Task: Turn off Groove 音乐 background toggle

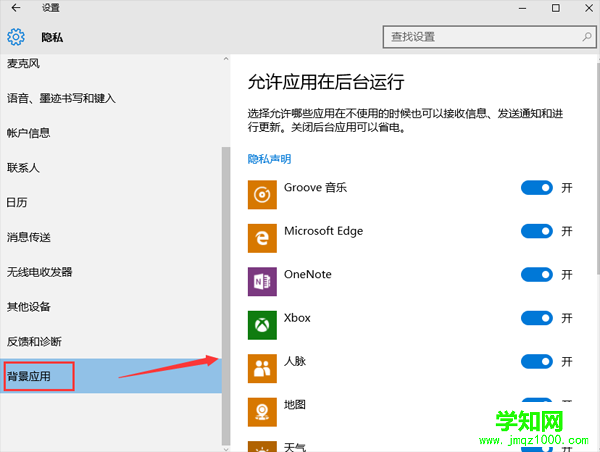Action: point(536,188)
